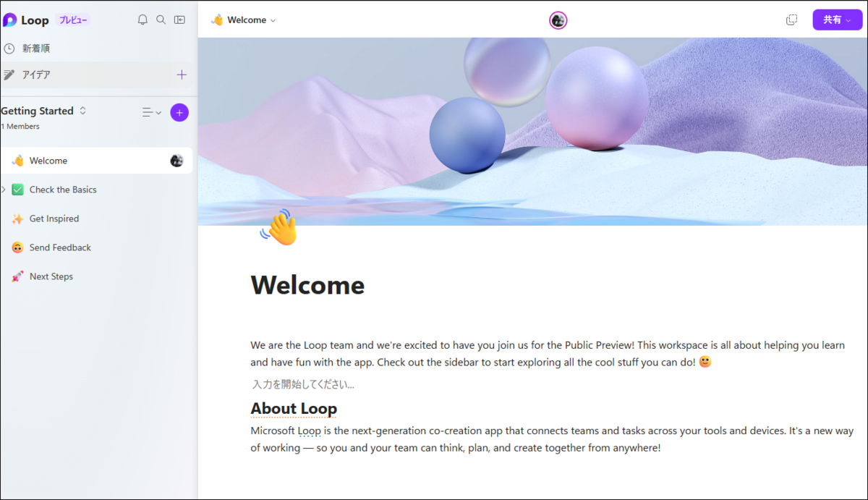The height and width of the screenshot is (500, 868).
Task: Click the pencil icon beside アイデア
Action: click(x=9, y=75)
